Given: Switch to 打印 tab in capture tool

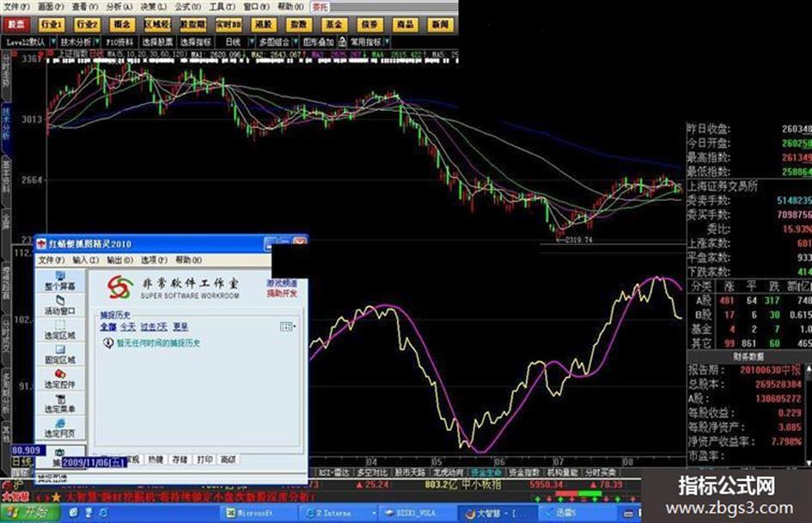Looking at the screenshot, I should coord(205,459).
